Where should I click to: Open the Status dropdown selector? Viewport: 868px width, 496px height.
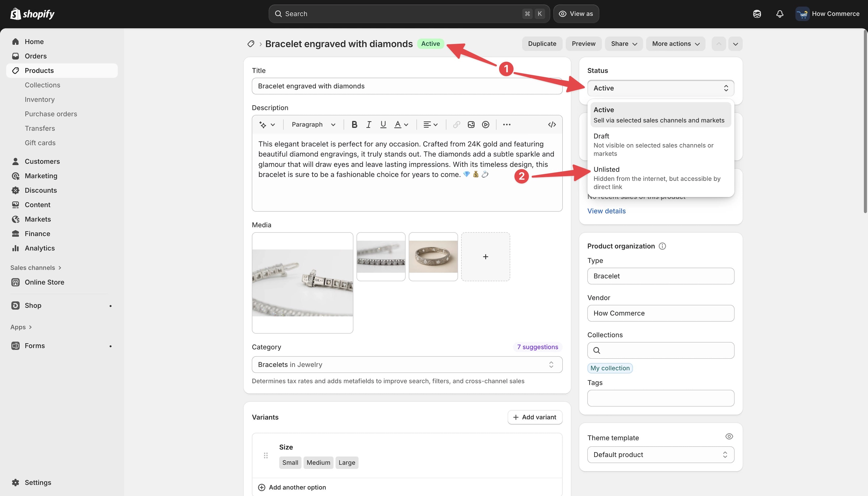[x=660, y=88]
